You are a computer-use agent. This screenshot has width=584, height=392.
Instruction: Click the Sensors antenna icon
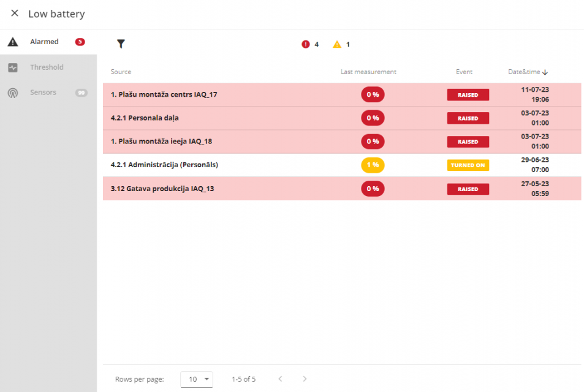coord(13,93)
